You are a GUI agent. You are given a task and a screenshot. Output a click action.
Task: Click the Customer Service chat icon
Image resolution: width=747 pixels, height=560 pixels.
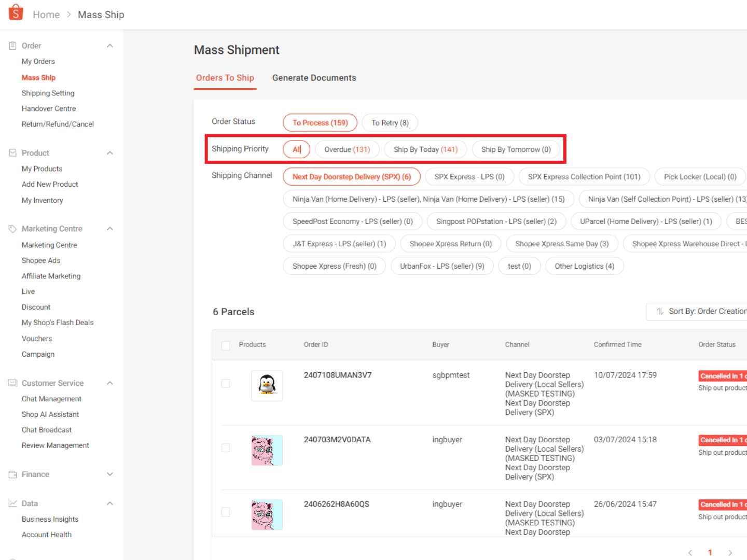tap(13, 383)
